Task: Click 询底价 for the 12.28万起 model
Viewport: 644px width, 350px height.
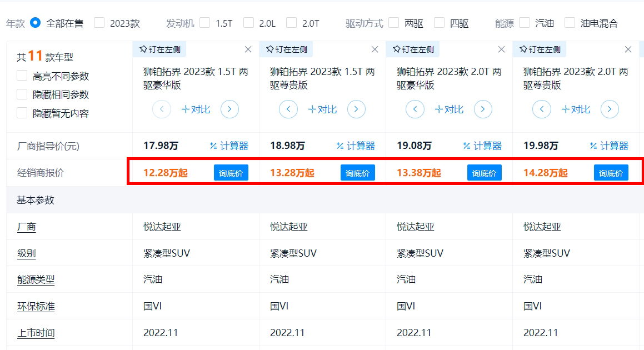Action: [231, 173]
